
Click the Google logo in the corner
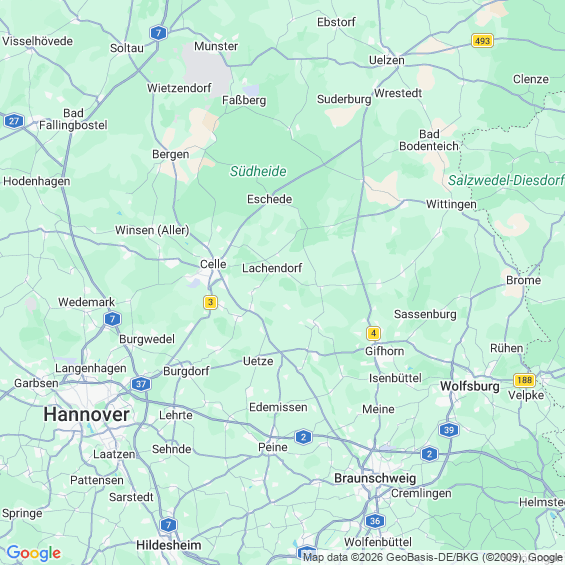click(x=34, y=553)
